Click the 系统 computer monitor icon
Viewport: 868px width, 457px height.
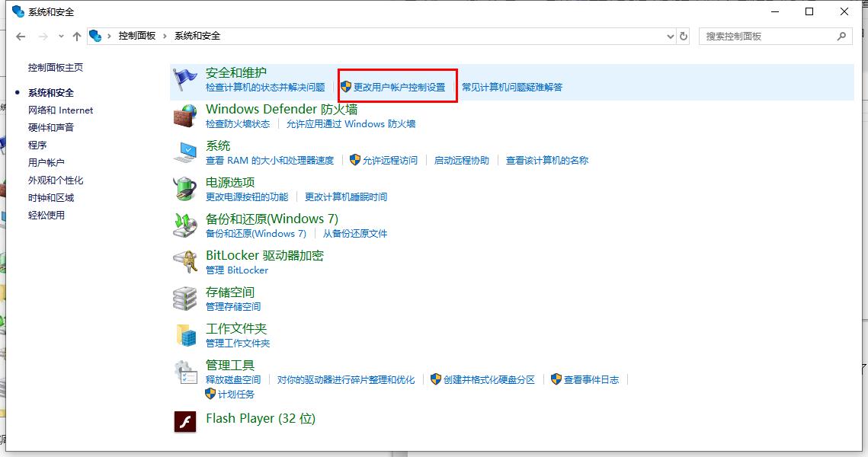185,152
